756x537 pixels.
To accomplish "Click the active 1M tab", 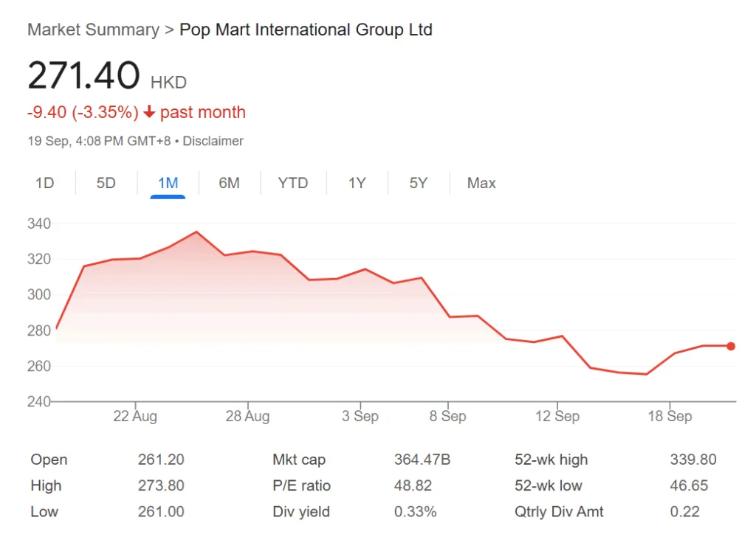I will pos(168,183).
